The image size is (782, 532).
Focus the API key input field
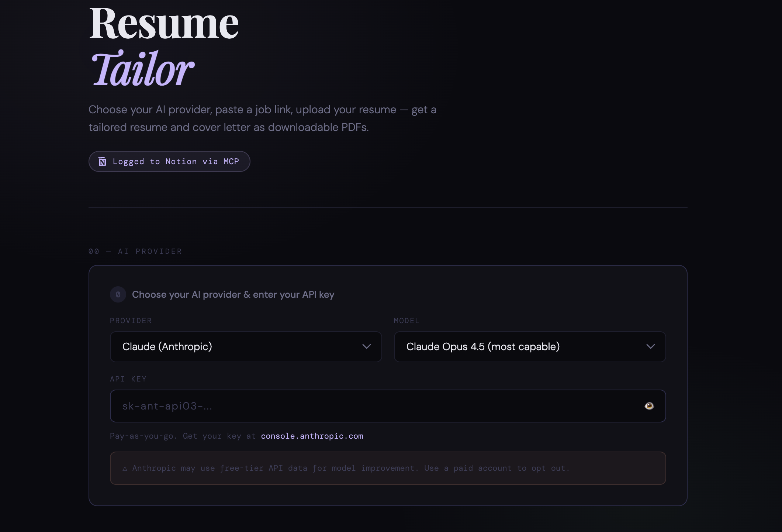332,406
